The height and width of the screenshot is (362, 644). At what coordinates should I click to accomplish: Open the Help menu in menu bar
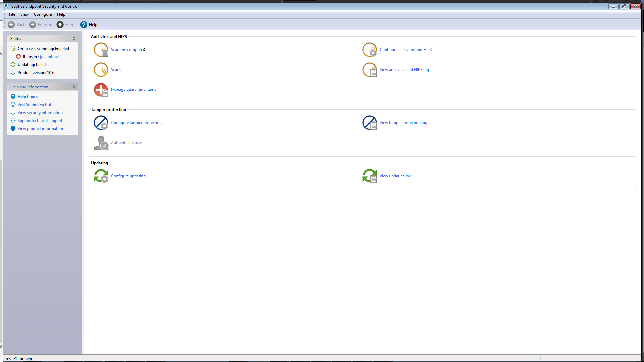coord(61,14)
